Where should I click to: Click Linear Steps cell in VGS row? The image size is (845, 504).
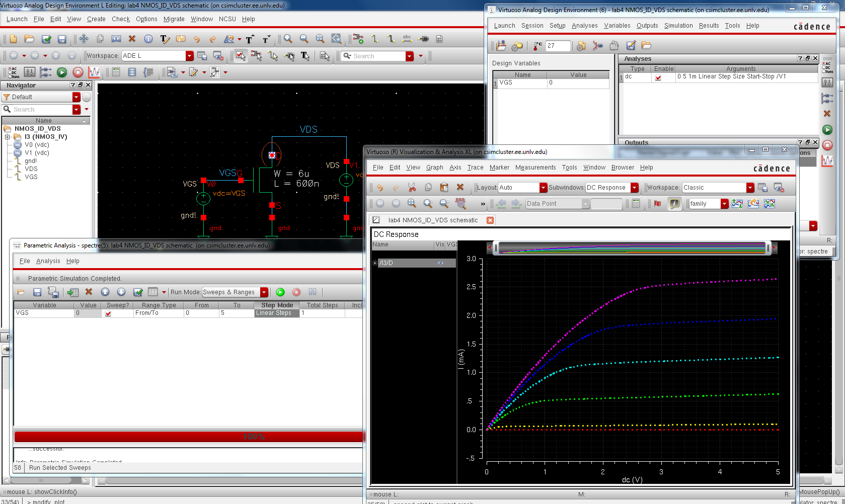pyautogui.click(x=277, y=313)
